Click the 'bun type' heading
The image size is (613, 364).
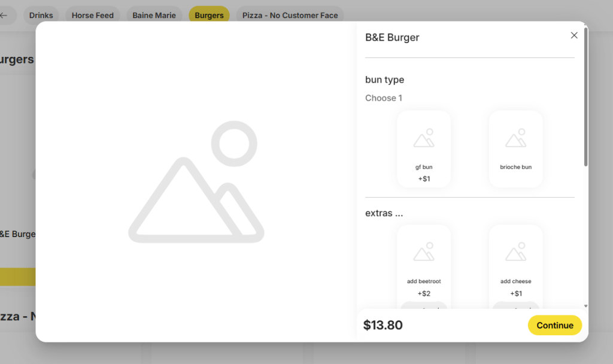tap(385, 80)
